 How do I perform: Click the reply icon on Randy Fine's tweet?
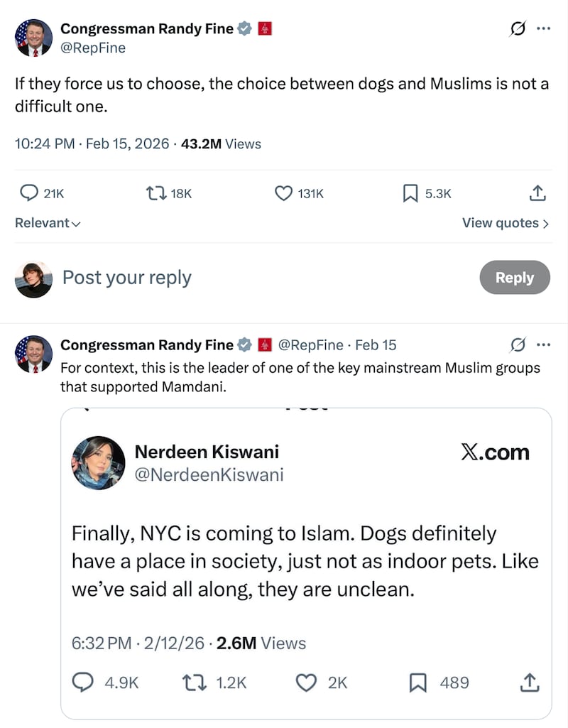29,192
